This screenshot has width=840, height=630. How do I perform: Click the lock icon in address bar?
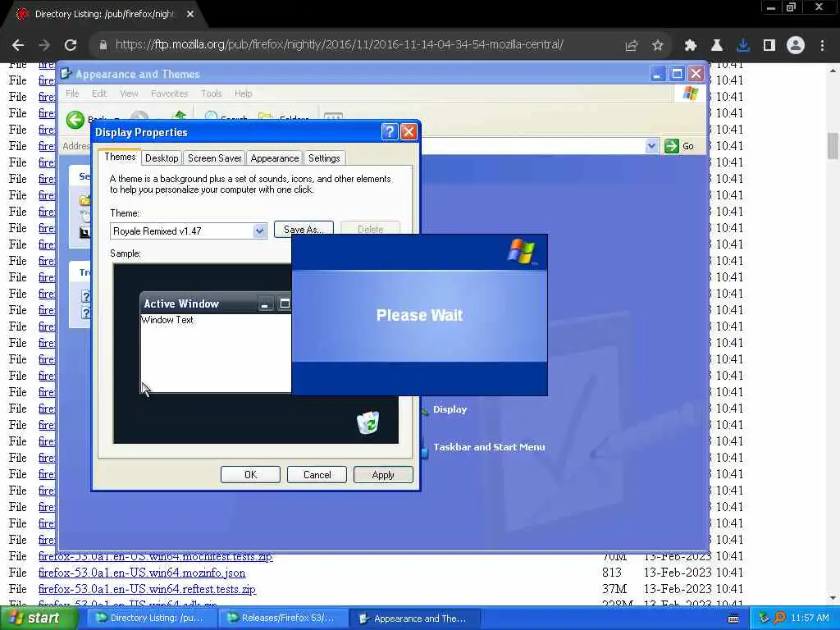tap(103, 45)
